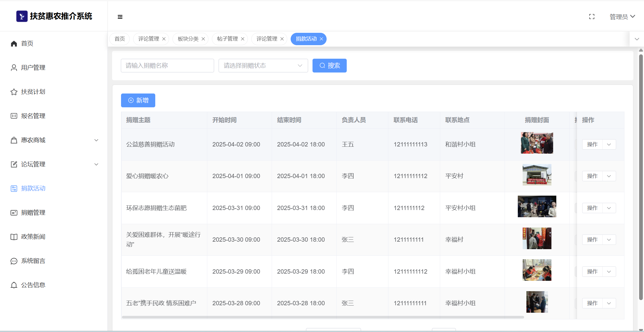Click the sidebar collapse hamburger icon
The height and width of the screenshot is (332, 644).
coord(120,17)
